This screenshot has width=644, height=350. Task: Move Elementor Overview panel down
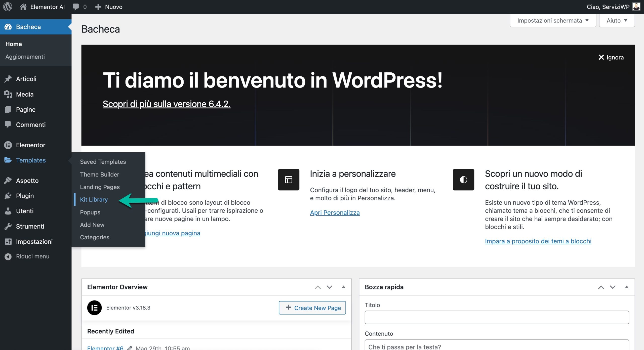(x=329, y=287)
